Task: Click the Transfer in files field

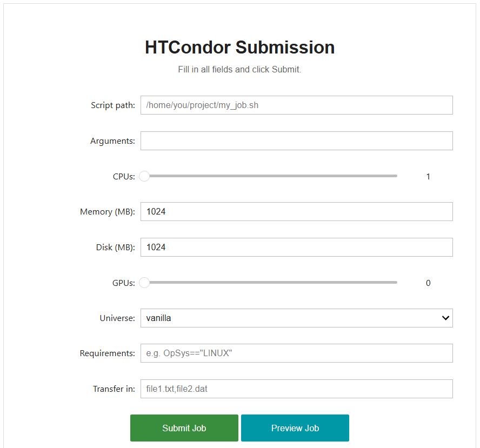Action: (296, 389)
